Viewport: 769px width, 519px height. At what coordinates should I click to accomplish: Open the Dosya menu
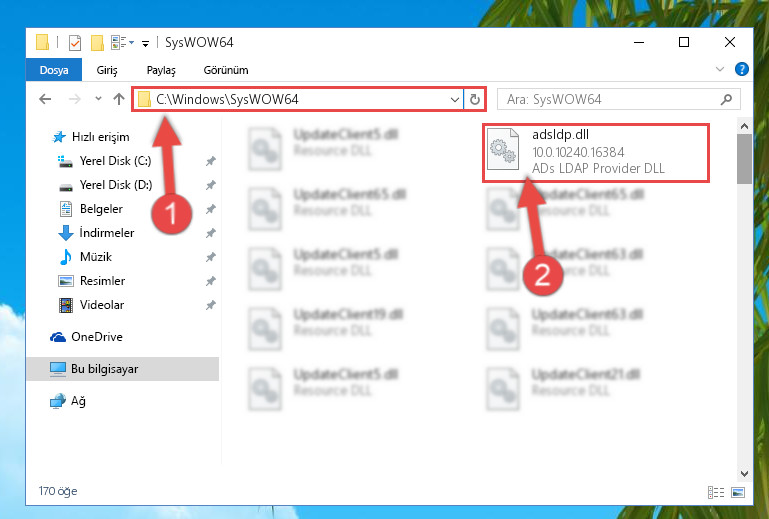point(54,70)
